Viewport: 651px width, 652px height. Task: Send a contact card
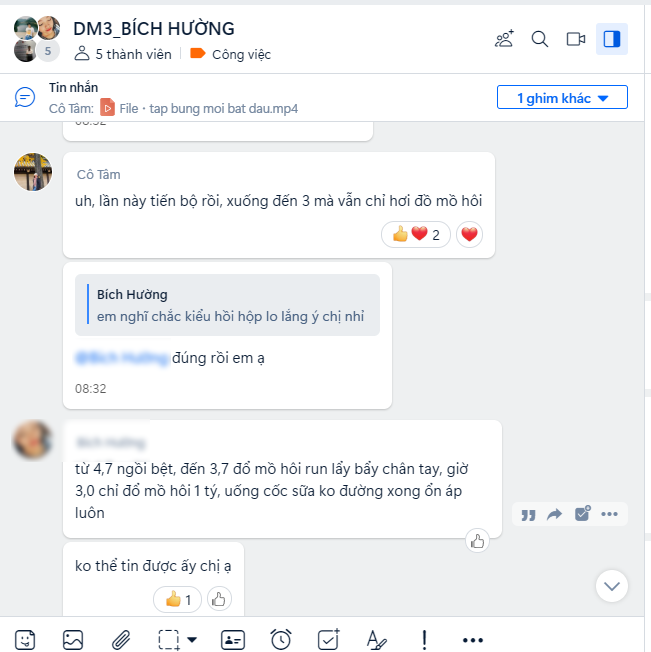[233, 640]
